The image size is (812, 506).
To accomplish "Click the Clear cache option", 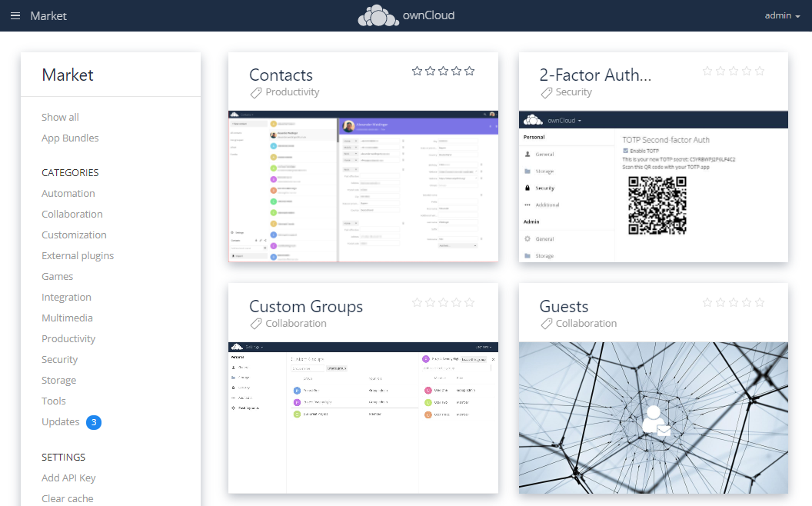I will click(68, 498).
